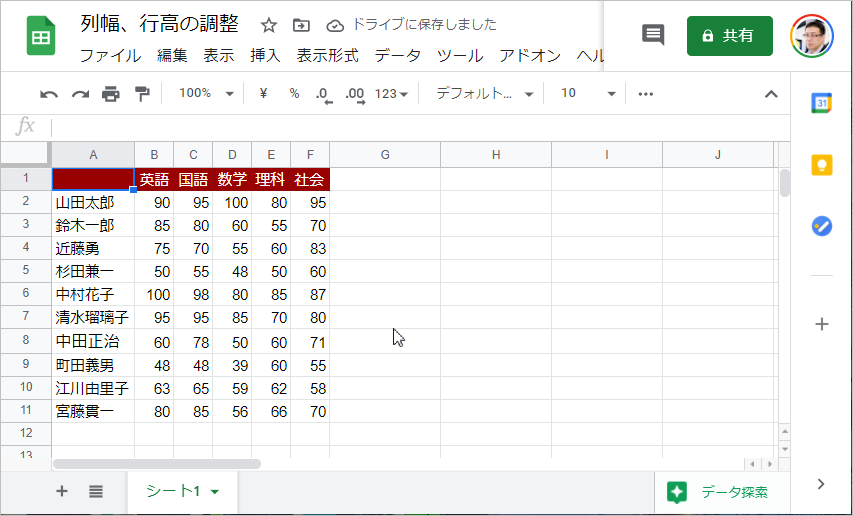Viewport: 853px width, 516px height.
Task: Star the document title
Action: point(269,25)
